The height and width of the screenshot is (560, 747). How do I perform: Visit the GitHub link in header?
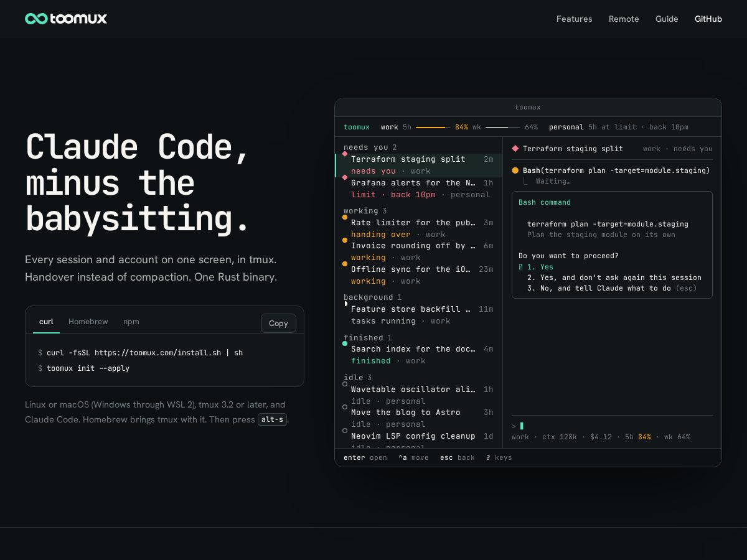click(708, 19)
